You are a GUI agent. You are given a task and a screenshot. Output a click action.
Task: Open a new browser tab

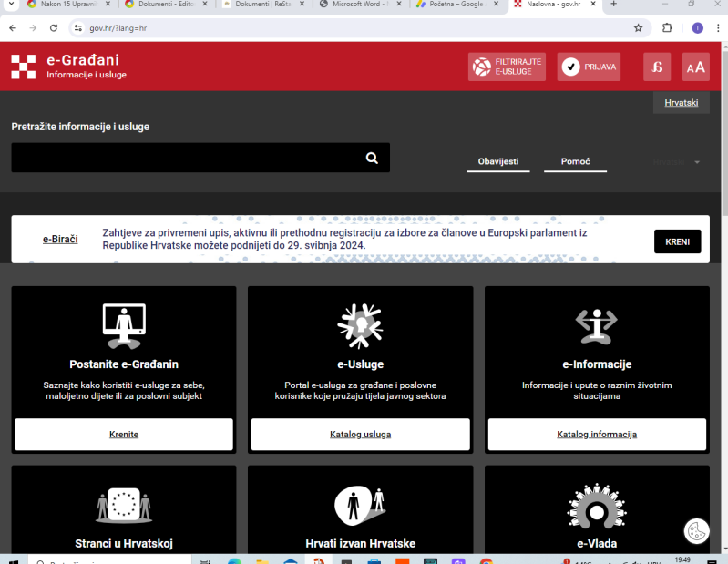[x=613, y=5]
